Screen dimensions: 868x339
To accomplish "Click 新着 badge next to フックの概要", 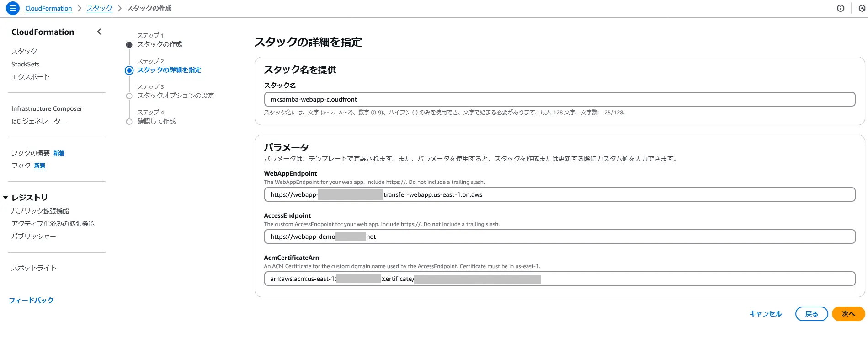I will pos(59,153).
